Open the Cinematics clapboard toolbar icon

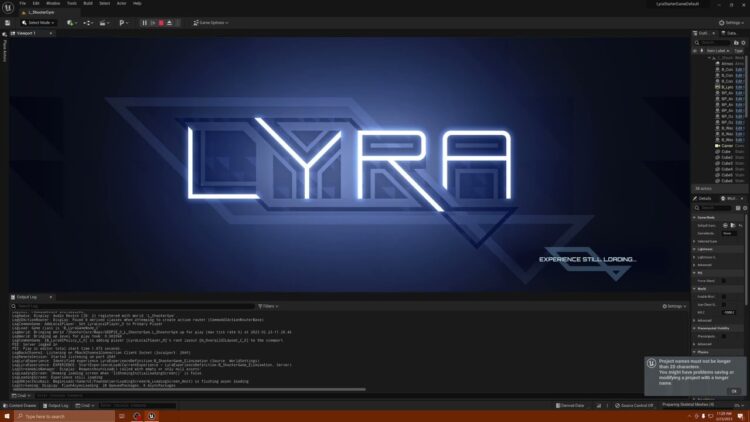pos(104,22)
